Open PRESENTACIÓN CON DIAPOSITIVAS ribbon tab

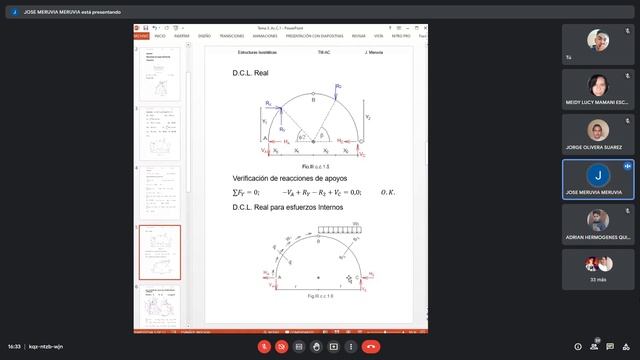(x=314, y=36)
